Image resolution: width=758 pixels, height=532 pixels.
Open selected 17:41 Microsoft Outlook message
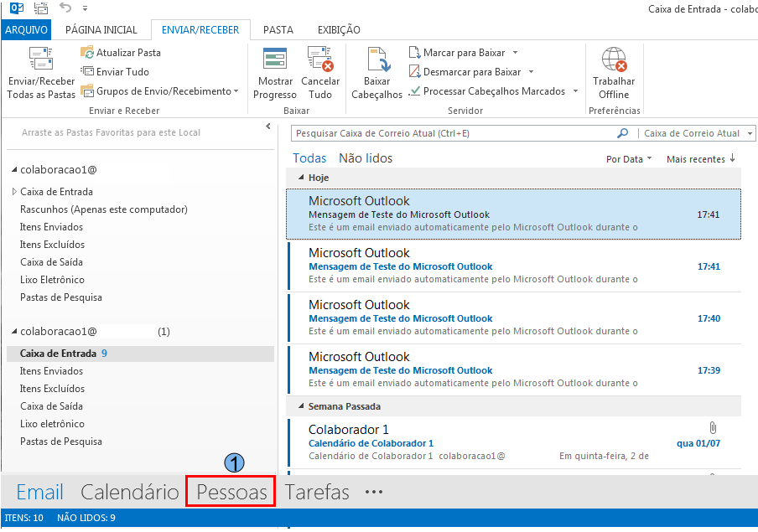coord(513,214)
